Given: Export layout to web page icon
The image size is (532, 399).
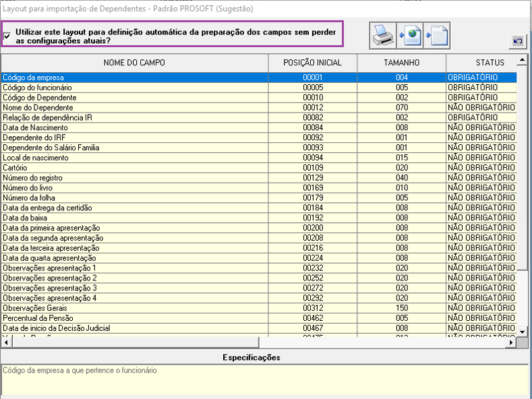Looking at the screenshot, I should 410,36.
